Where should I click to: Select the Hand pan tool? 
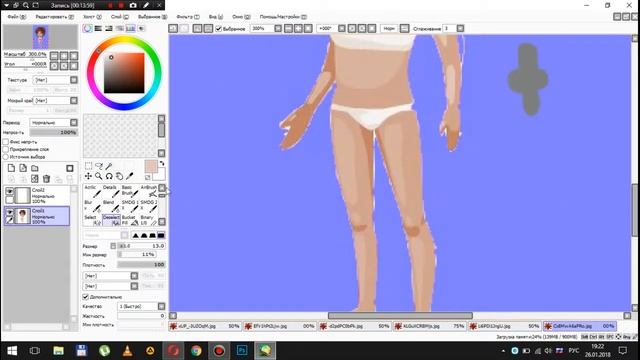click(x=119, y=176)
